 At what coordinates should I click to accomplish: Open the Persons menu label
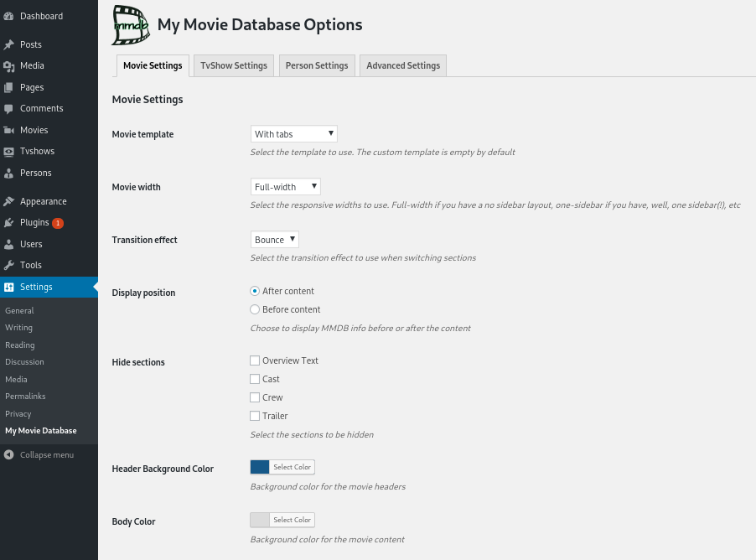pyautogui.click(x=36, y=173)
